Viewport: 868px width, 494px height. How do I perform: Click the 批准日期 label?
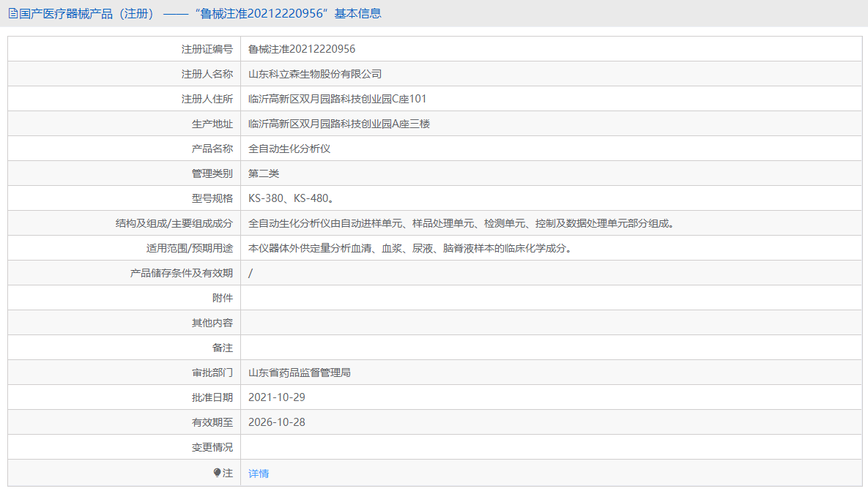[212, 397]
